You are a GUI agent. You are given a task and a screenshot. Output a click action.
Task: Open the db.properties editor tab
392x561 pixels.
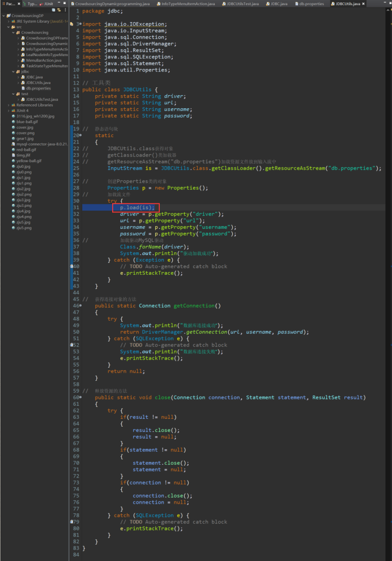pos(309,4)
